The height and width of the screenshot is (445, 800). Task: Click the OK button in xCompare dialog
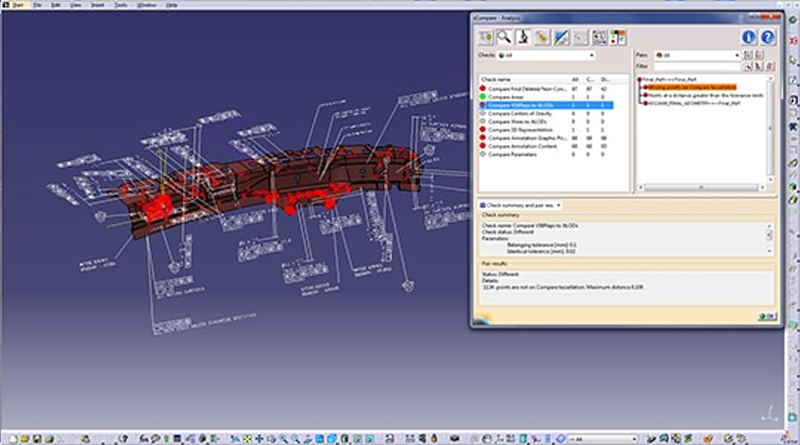(x=767, y=317)
